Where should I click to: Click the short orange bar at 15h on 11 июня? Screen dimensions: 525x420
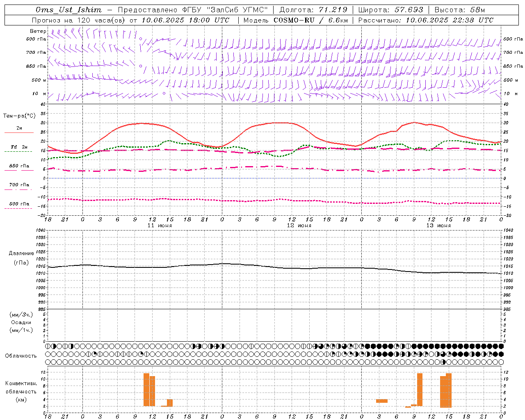pyautogui.click(x=170, y=403)
